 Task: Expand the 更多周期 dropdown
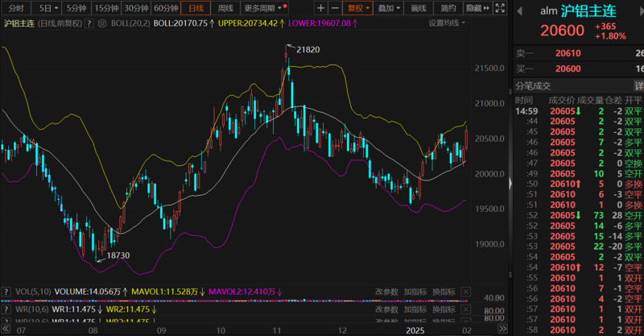pos(265,7)
